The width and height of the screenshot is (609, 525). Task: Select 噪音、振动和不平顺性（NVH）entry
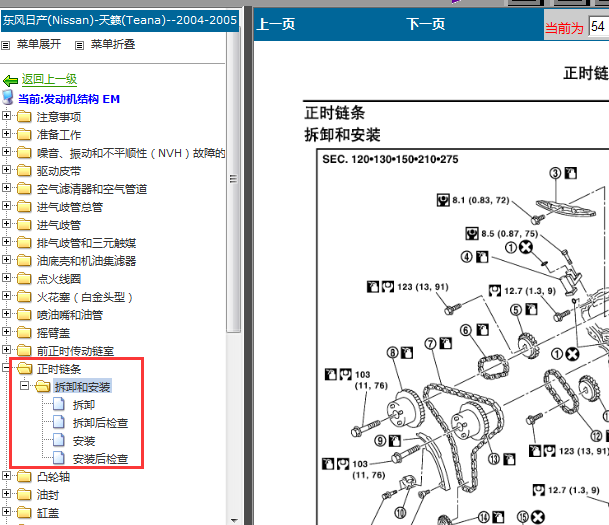[x=131, y=153]
